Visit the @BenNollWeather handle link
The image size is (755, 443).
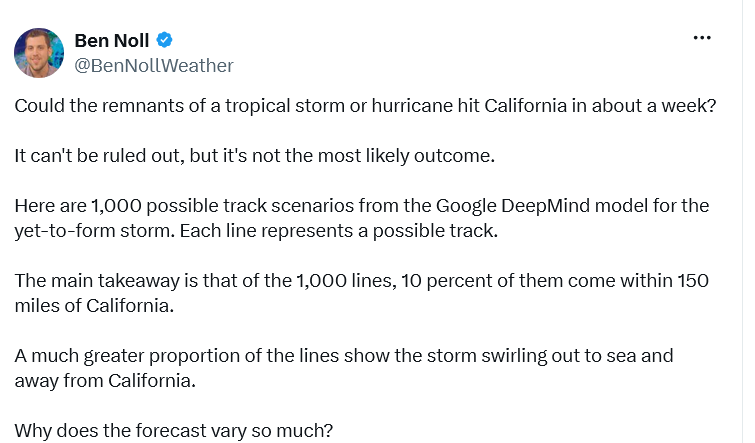click(154, 65)
